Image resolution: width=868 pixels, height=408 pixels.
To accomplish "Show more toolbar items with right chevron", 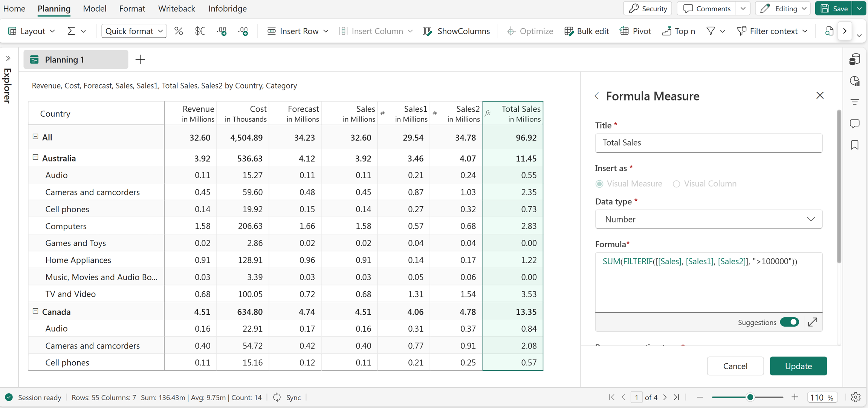I will click(845, 31).
